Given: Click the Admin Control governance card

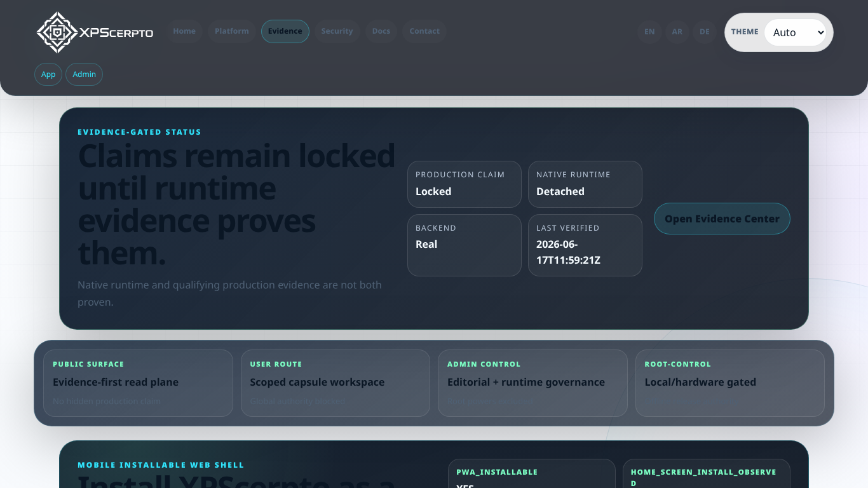Looking at the screenshot, I should pos(532,383).
